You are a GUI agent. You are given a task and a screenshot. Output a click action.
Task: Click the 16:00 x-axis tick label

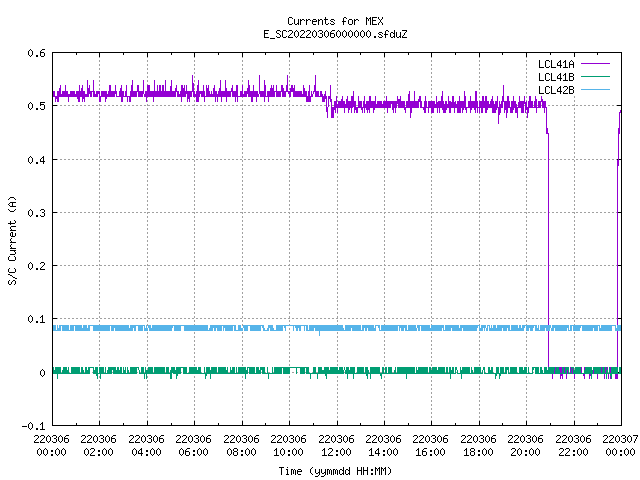(x=431, y=452)
